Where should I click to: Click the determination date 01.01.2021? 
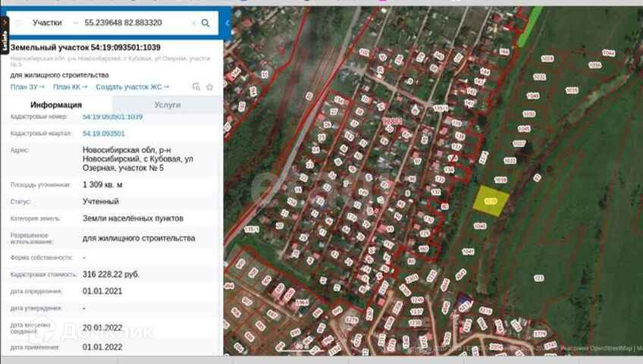click(x=102, y=291)
